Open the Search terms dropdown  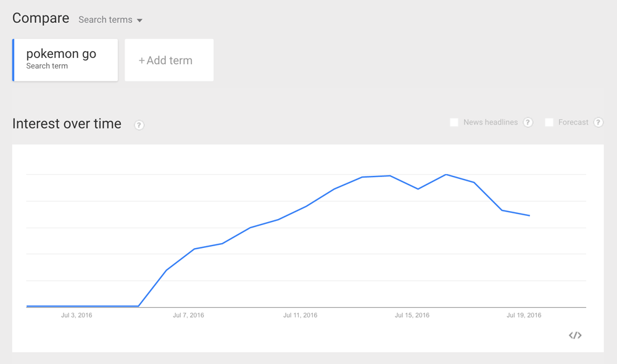pos(106,20)
